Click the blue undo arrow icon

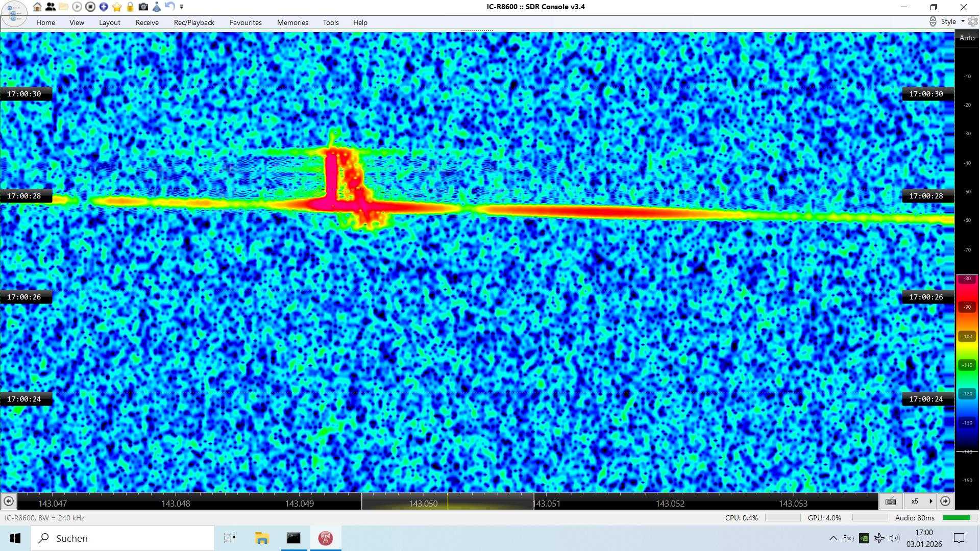pyautogui.click(x=170, y=7)
